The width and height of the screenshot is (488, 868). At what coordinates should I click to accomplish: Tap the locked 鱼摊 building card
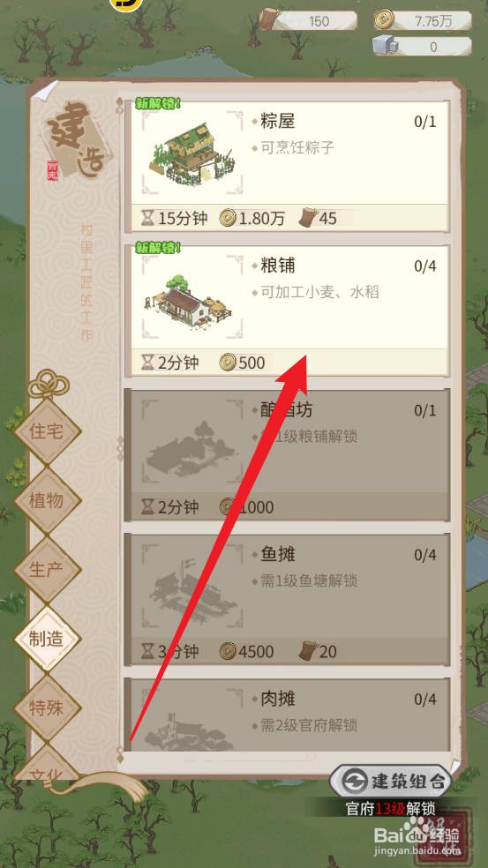pos(287,599)
